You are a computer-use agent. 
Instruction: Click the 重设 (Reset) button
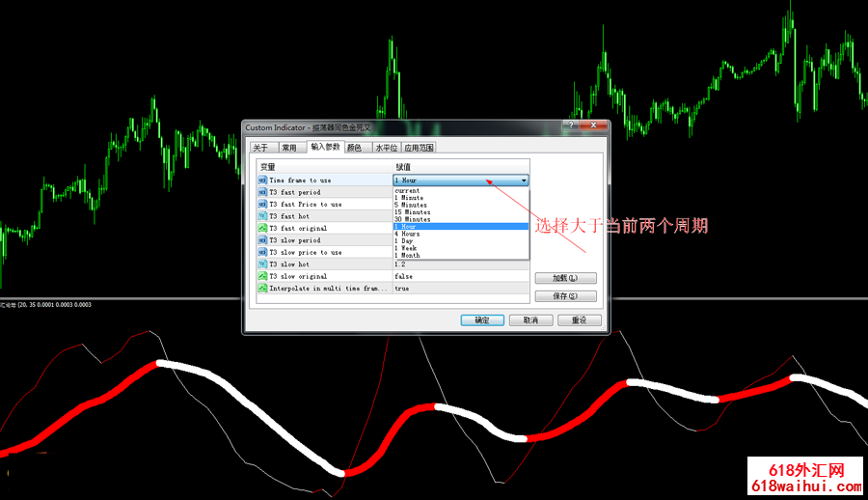tap(579, 320)
